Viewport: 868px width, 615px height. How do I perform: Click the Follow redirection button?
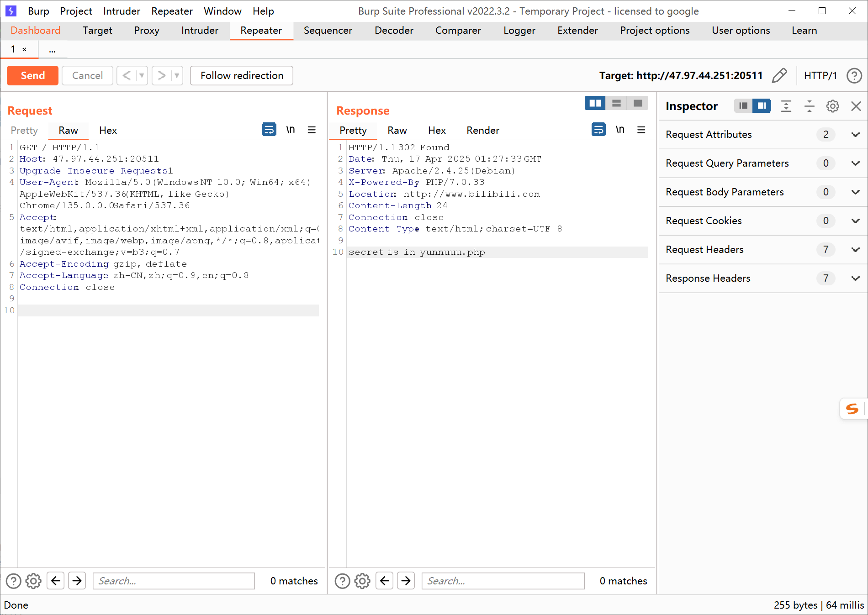pyautogui.click(x=241, y=75)
